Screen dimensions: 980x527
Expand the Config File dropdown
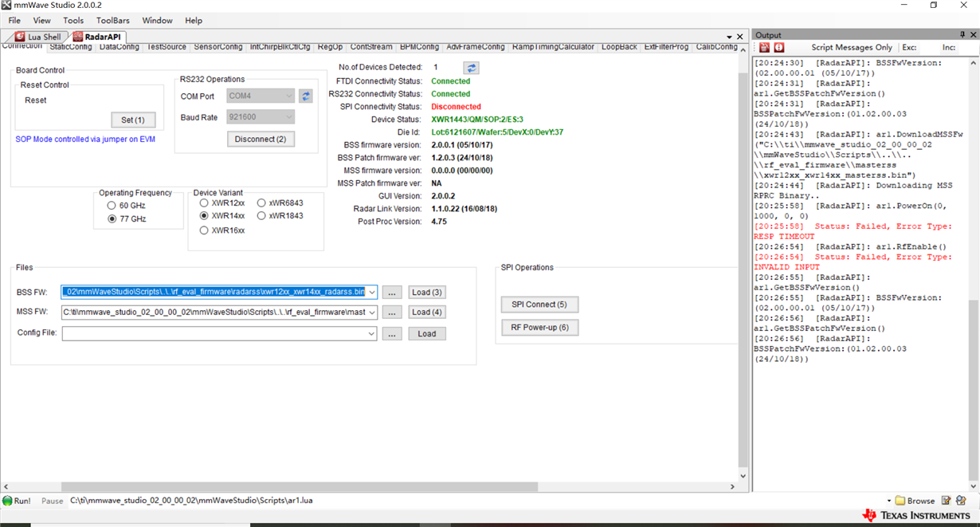(x=372, y=333)
